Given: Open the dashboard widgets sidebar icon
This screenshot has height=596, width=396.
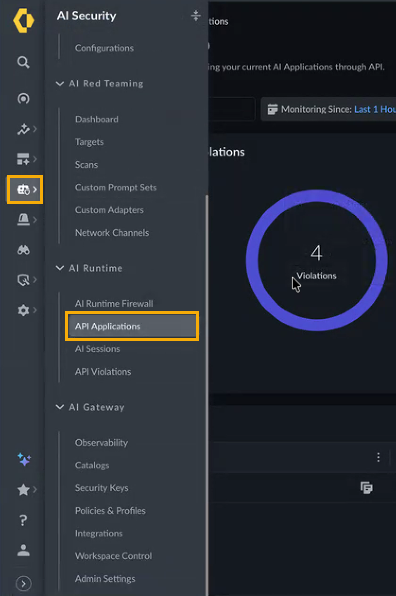Looking at the screenshot, I should pos(23,159).
